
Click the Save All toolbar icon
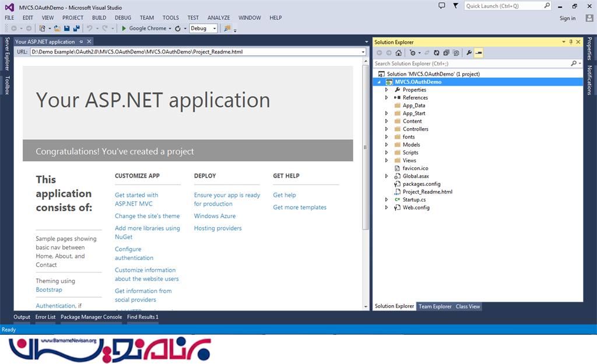pyautogui.click(x=76, y=28)
